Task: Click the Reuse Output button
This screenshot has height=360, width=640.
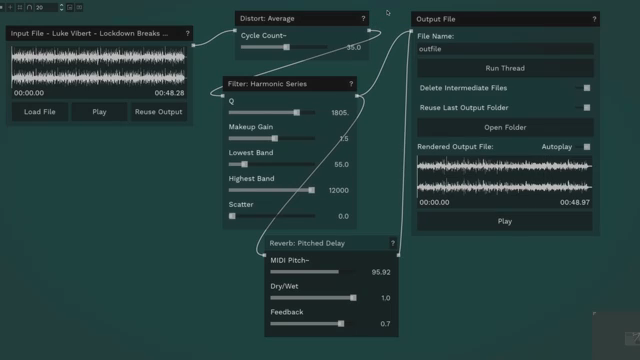Action: [x=158, y=112]
